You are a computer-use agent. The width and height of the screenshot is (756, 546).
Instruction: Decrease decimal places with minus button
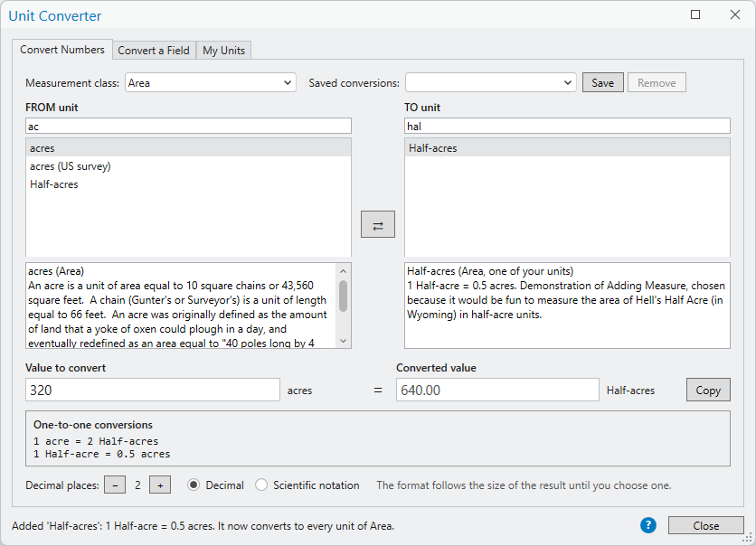(x=115, y=485)
